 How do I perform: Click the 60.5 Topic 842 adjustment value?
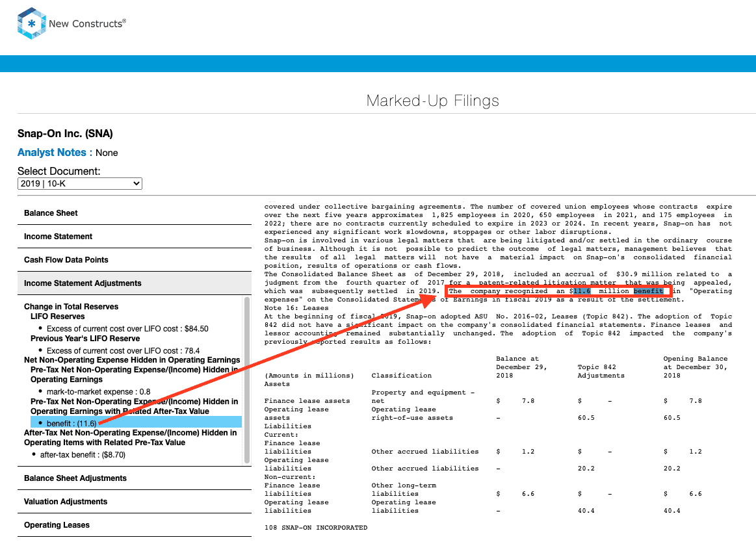tap(586, 418)
